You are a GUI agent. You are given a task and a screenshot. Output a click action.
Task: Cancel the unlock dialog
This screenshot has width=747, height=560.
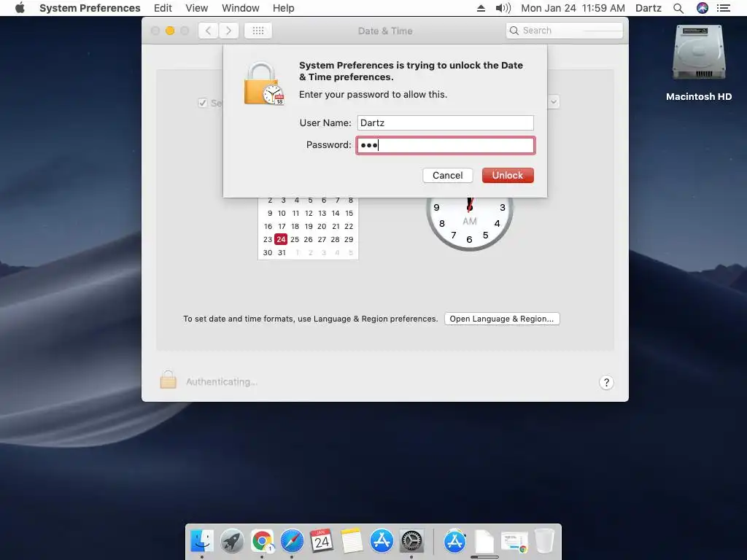[447, 175]
